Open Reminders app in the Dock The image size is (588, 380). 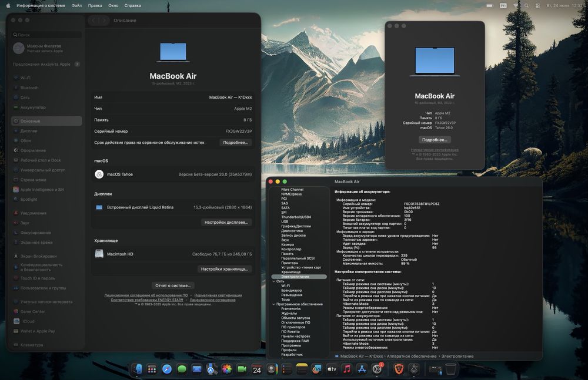[x=287, y=369]
